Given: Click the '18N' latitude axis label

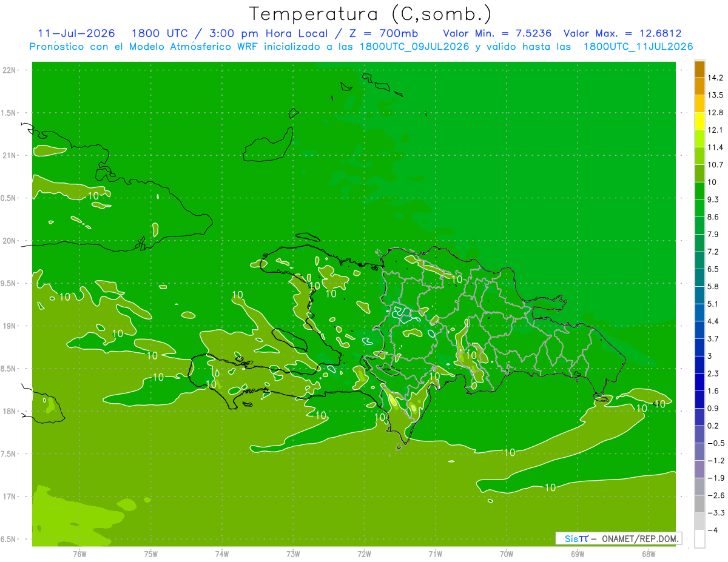Looking at the screenshot, I should coord(9,411).
